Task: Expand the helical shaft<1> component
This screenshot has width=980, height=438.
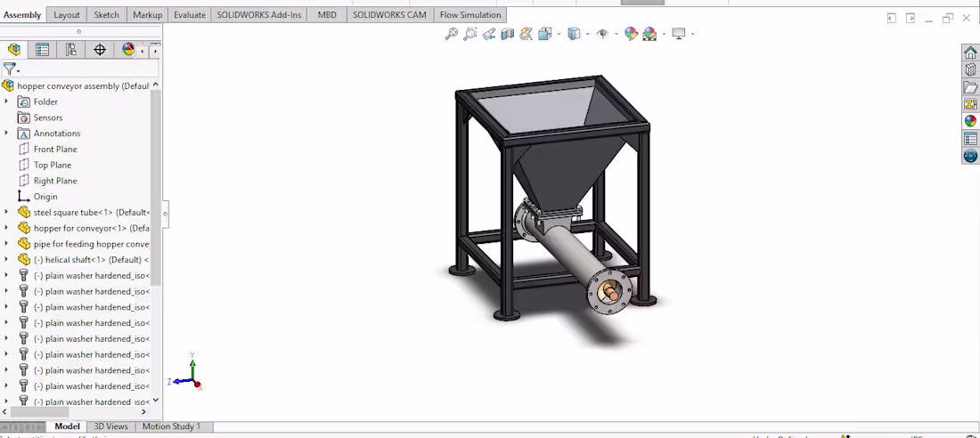Action: click(x=6, y=259)
